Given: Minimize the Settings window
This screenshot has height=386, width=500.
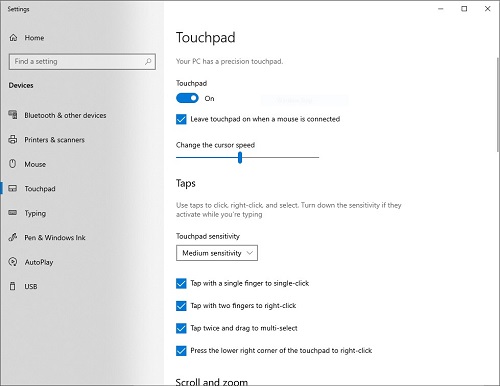Looking at the screenshot, I should 441,9.
